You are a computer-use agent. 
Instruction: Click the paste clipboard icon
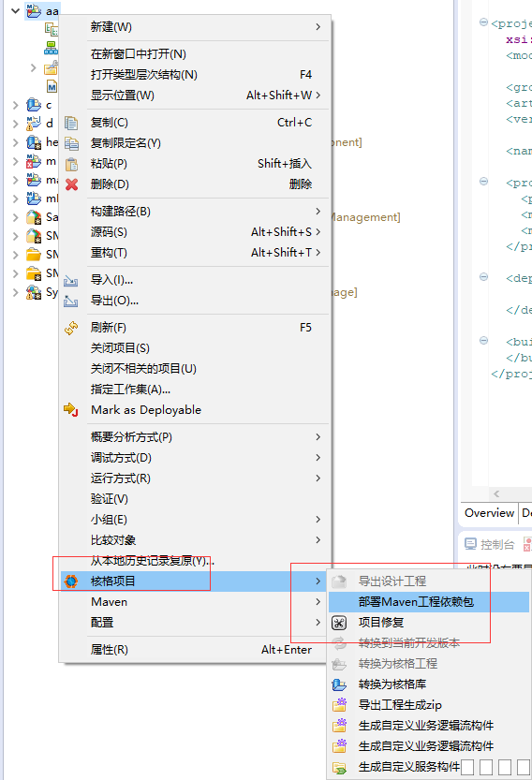click(x=72, y=164)
